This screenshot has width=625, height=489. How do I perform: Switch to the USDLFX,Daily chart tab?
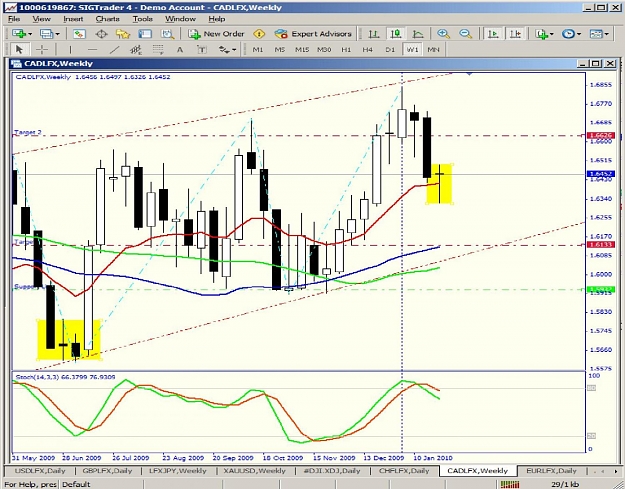tap(40, 471)
